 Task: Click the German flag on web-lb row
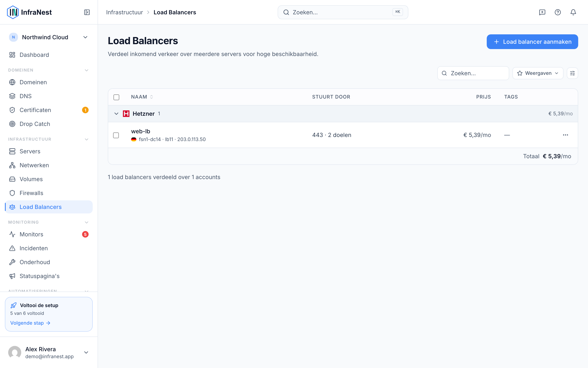pos(134,139)
